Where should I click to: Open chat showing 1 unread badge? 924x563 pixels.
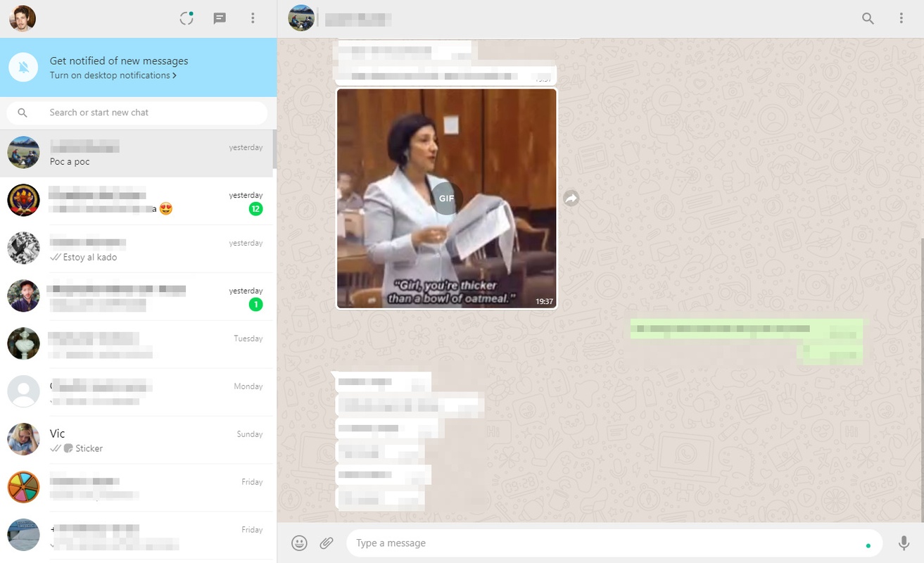point(137,296)
